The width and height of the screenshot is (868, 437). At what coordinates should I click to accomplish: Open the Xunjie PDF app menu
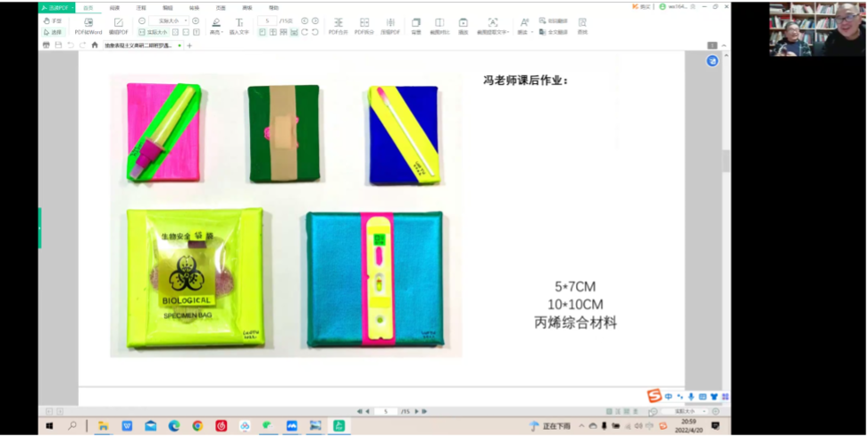(x=56, y=8)
